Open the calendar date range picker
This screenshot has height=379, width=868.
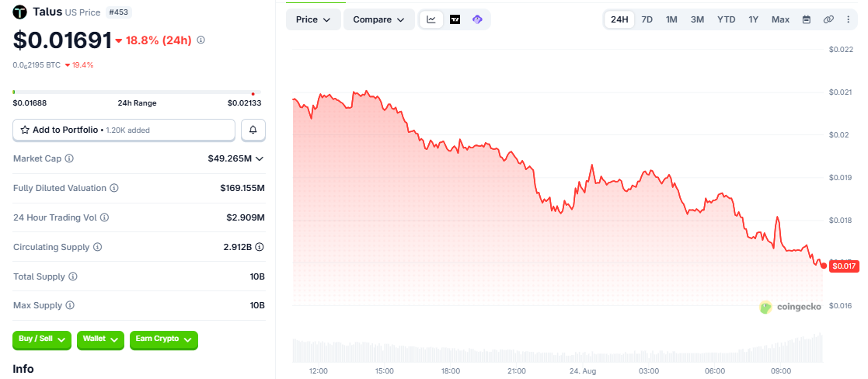(x=807, y=19)
